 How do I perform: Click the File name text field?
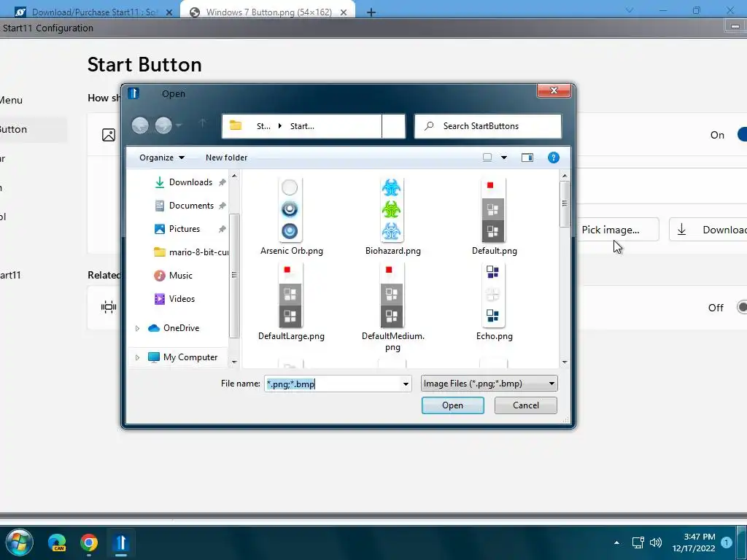[332, 384]
